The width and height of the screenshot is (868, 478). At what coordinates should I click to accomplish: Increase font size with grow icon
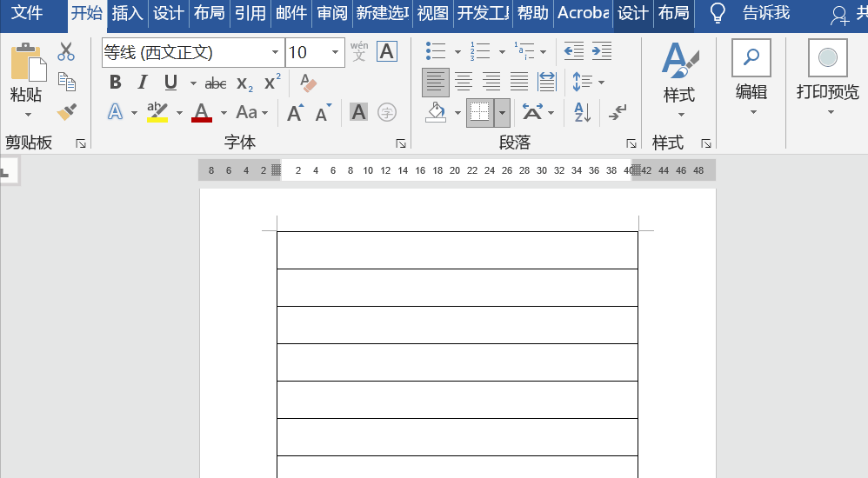point(296,112)
